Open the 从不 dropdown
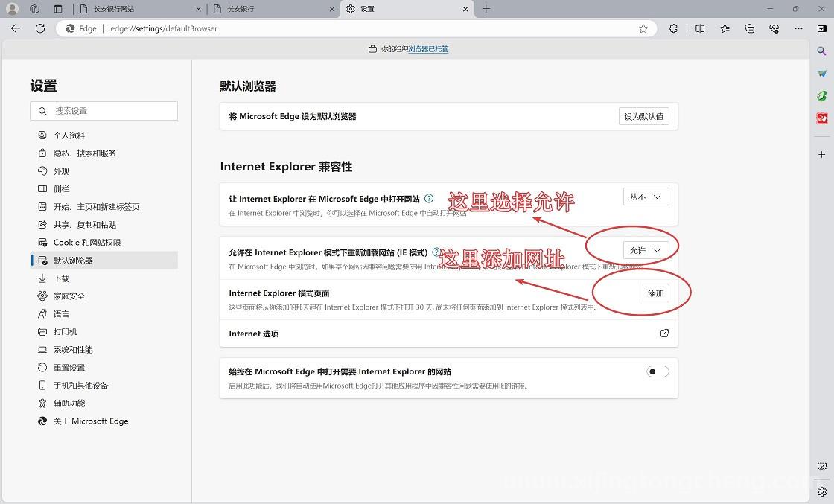The image size is (834, 504). coord(646,197)
